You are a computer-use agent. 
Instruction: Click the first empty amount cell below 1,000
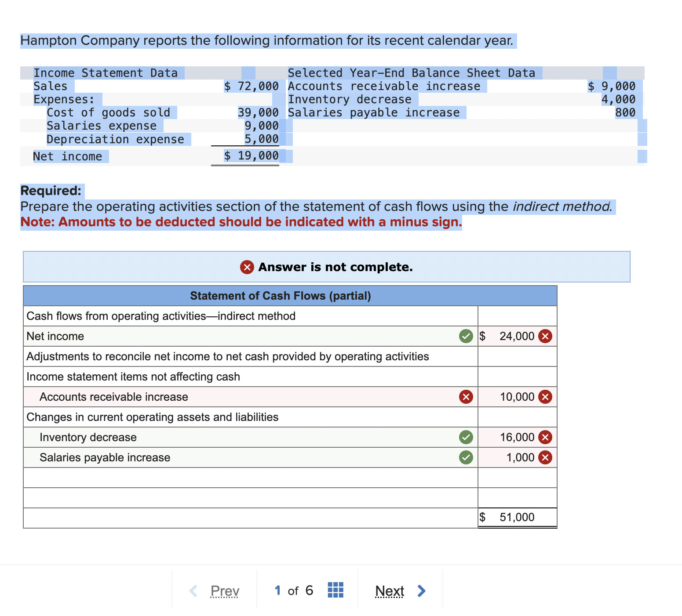(x=518, y=478)
